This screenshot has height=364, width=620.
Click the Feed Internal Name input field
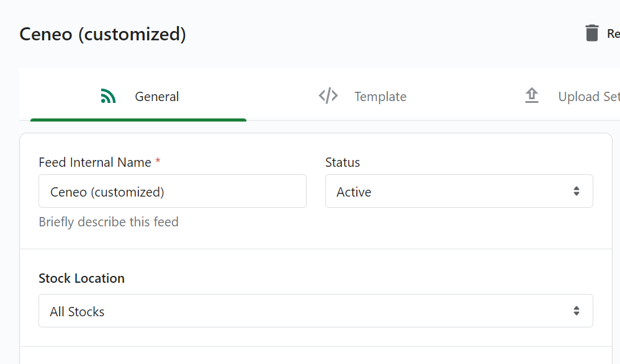(173, 191)
